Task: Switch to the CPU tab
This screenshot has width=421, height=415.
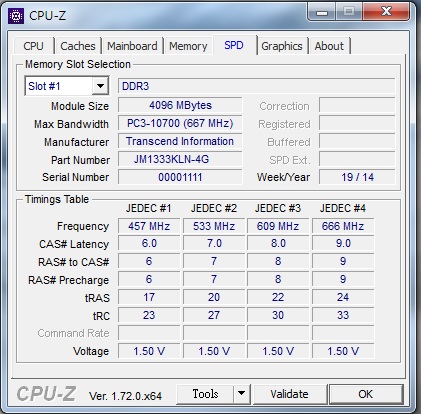Action: coord(33,46)
